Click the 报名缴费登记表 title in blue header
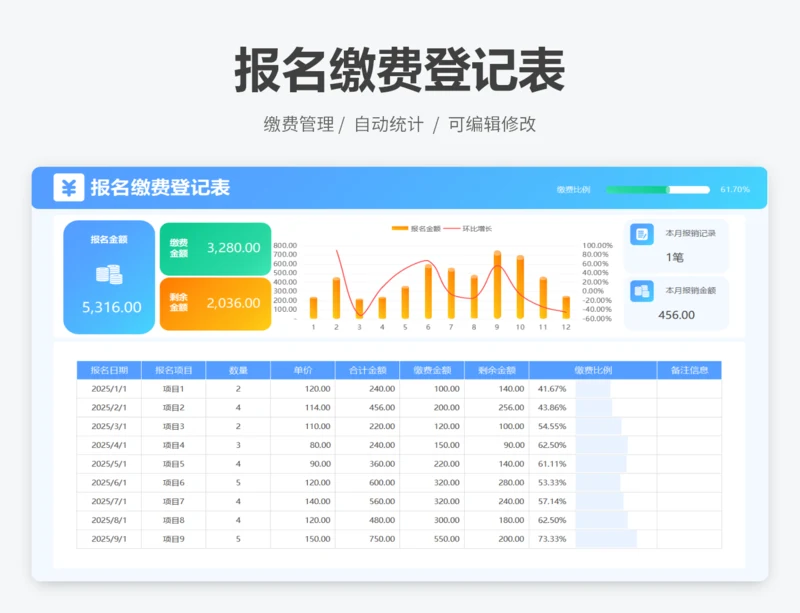800x613 pixels. (160, 188)
